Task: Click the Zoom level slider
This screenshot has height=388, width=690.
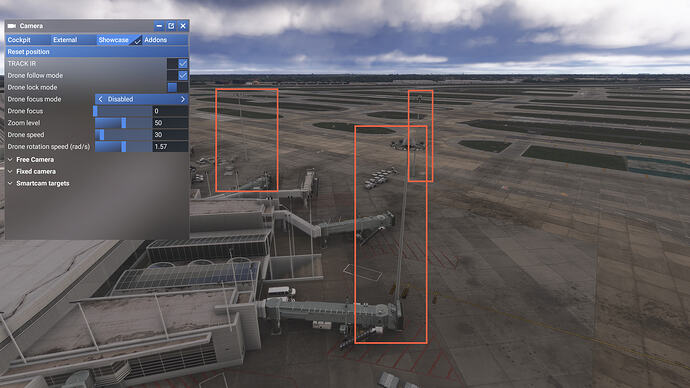Action: 123,123
